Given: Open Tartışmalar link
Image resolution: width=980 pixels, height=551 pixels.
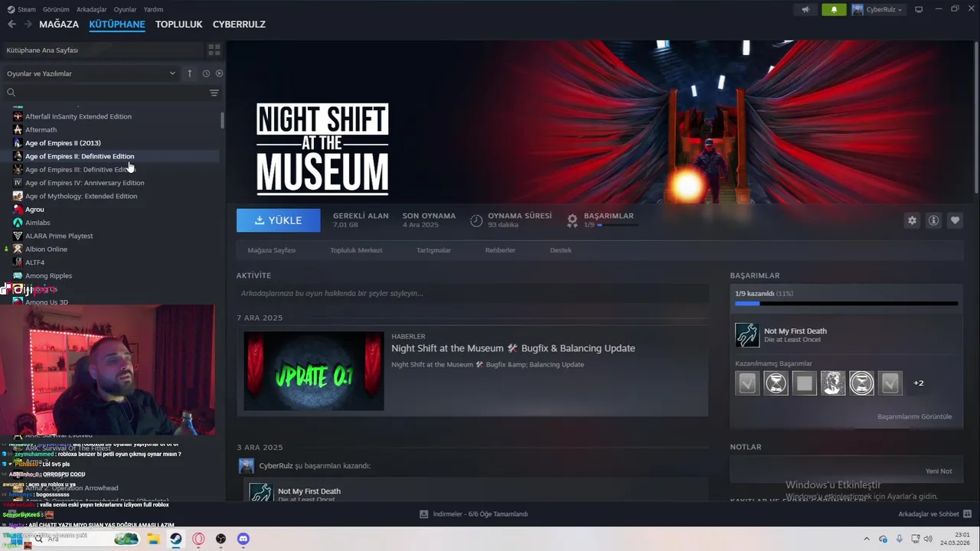Looking at the screenshot, I should point(433,250).
